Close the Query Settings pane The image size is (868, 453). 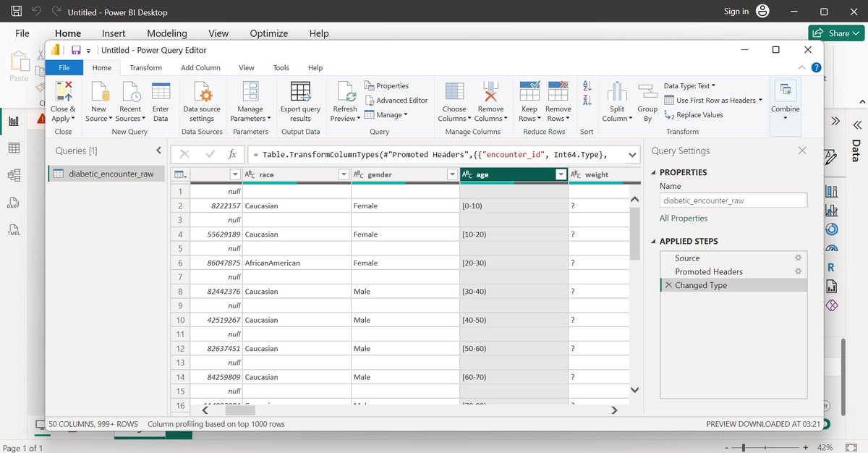coord(802,151)
